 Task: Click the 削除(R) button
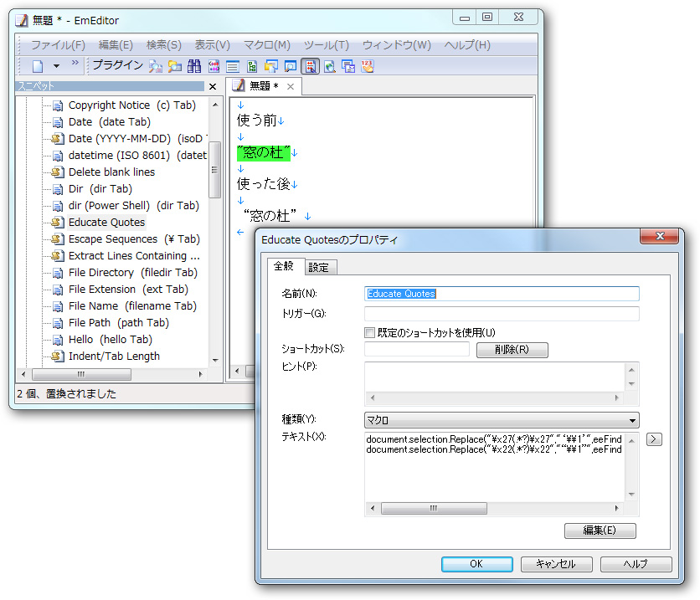click(x=512, y=350)
